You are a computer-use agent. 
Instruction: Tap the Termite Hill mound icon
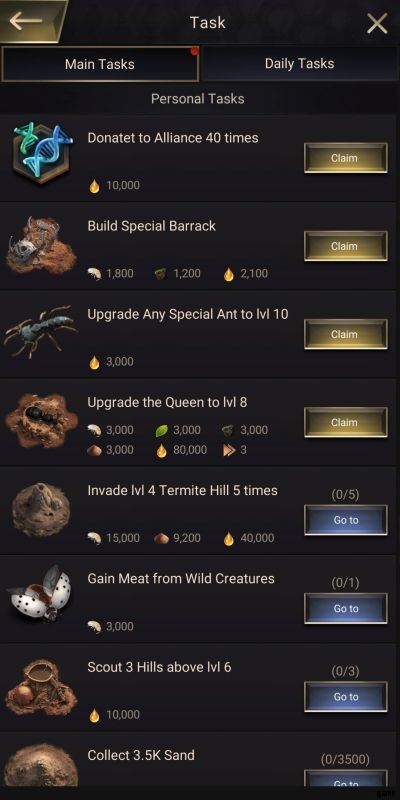[41, 510]
